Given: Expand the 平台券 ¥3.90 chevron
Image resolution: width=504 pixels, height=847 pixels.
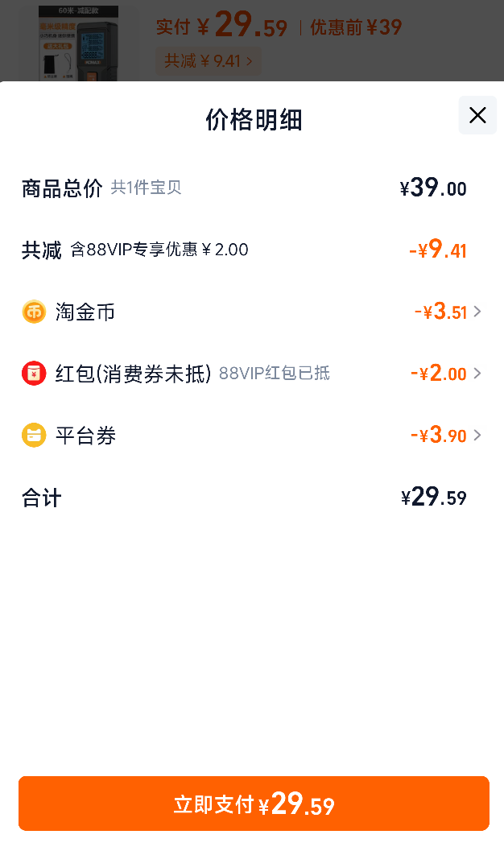Looking at the screenshot, I should [x=477, y=436].
